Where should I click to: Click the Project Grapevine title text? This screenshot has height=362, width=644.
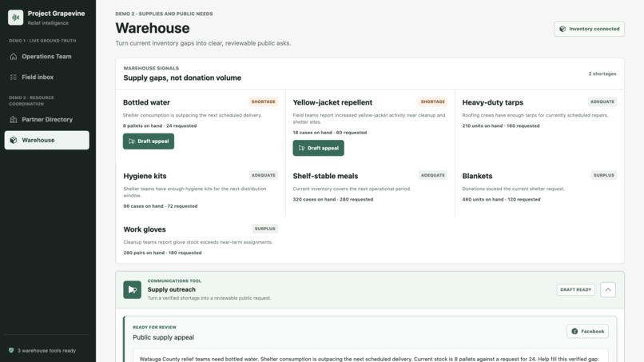pos(56,13)
